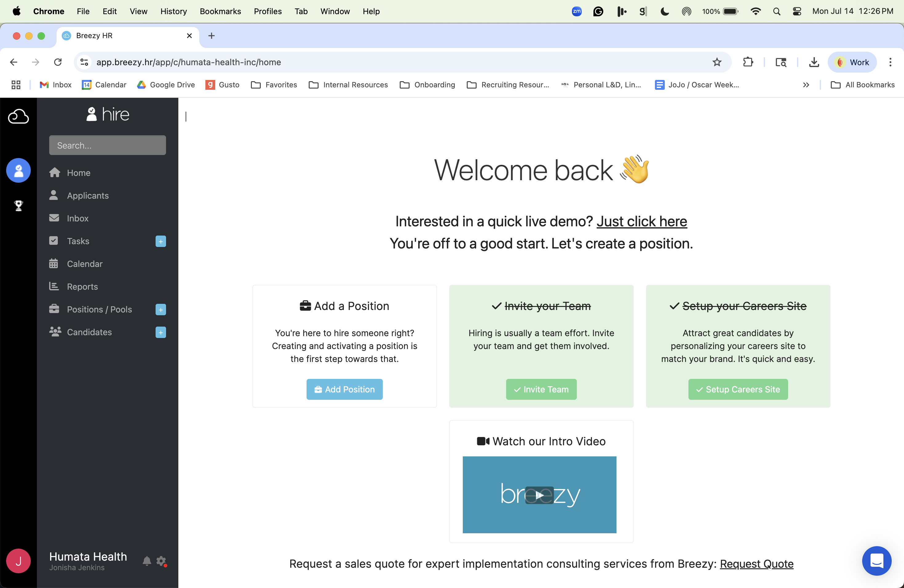Open the Chrome downloads icon

[x=814, y=62]
